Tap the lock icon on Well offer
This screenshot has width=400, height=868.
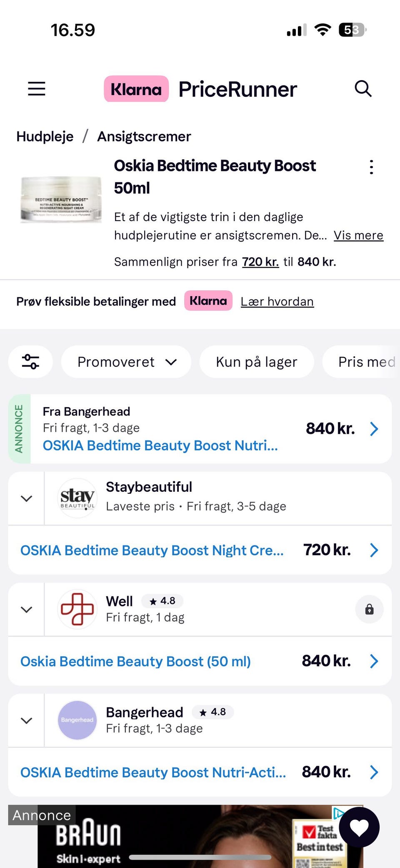(x=369, y=610)
